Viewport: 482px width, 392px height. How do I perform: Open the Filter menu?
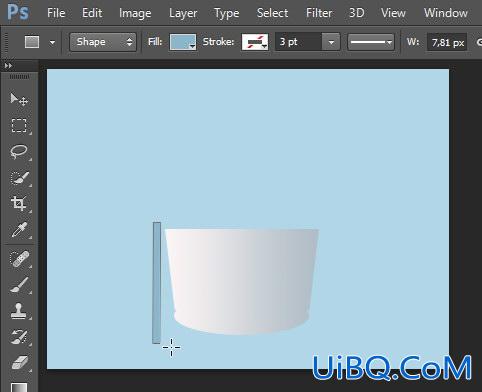[319, 13]
